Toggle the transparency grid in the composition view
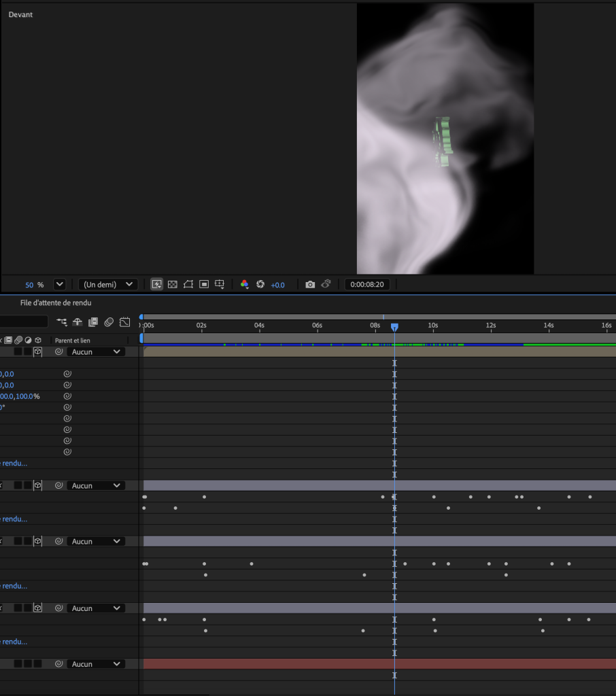616x696 pixels. tap(172, 284)
